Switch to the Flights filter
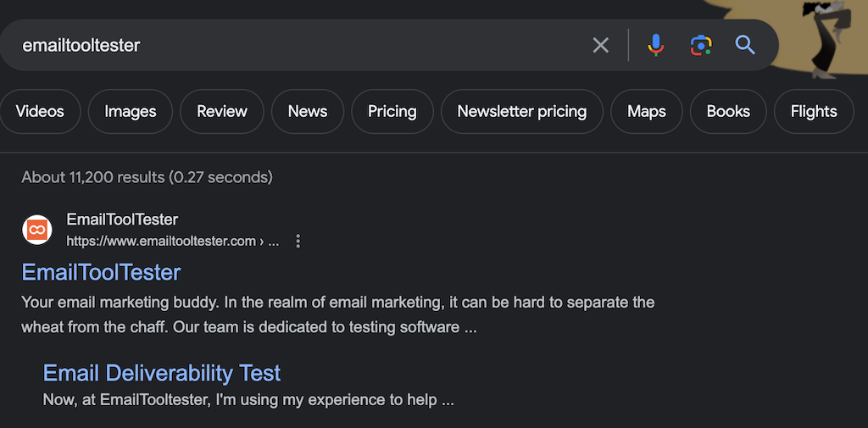The width and height of the screenshot is (868, 428). tap(814, 111)
